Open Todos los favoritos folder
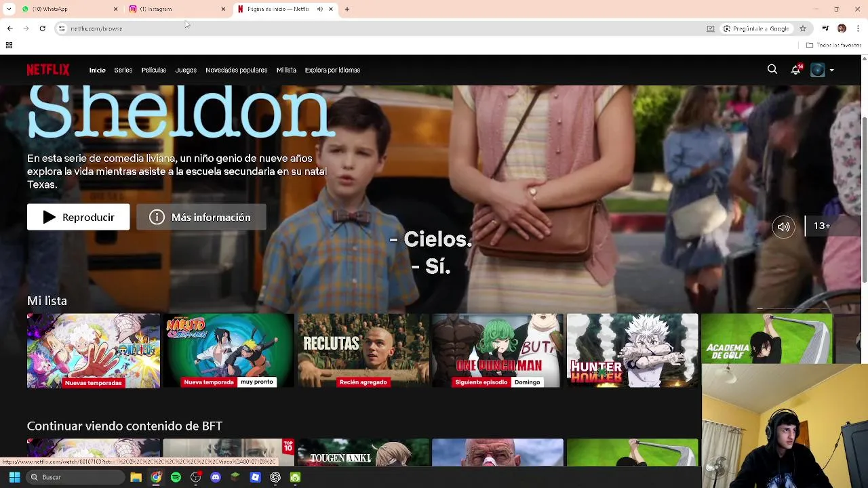This screenshot has height=488, width=868. click(833, 45)
